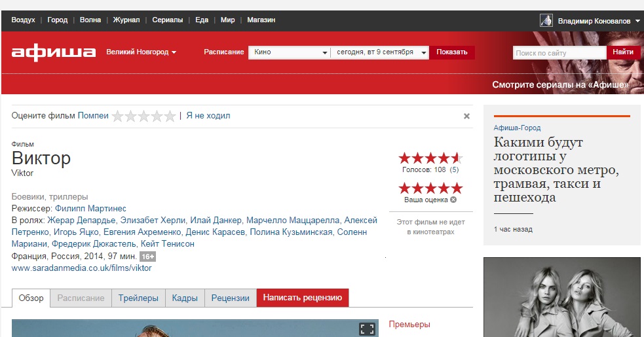The width and height of the screenshot is (644, 337).
Task: Click Смотрите сериалы на «Афише» banner
Action: tap(560, 85)
